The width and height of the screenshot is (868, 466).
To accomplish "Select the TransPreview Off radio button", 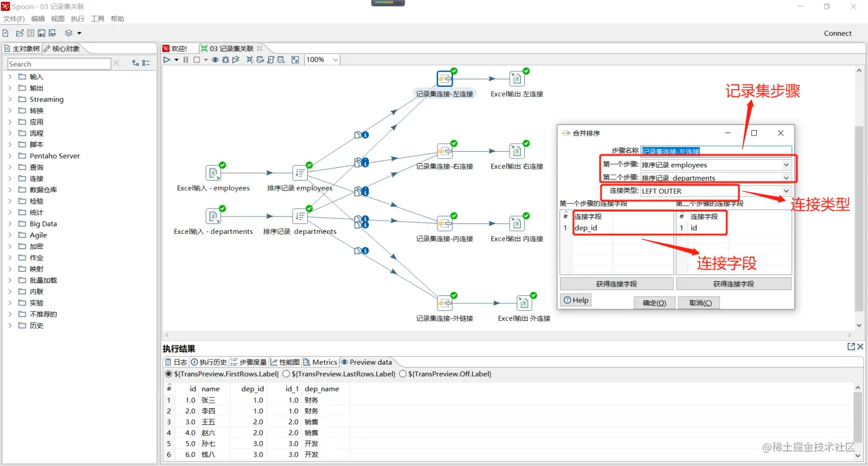I will tap(403, 374).
